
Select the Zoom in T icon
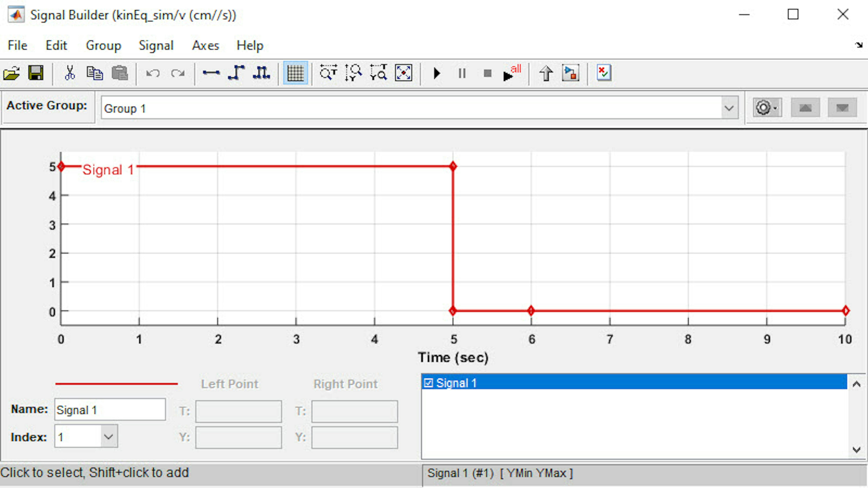point(328,73)
